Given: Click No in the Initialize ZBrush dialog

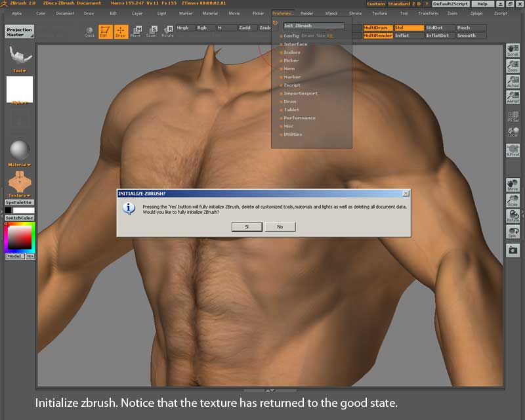Looking at the screenshot, I should (x=280, y=226).
